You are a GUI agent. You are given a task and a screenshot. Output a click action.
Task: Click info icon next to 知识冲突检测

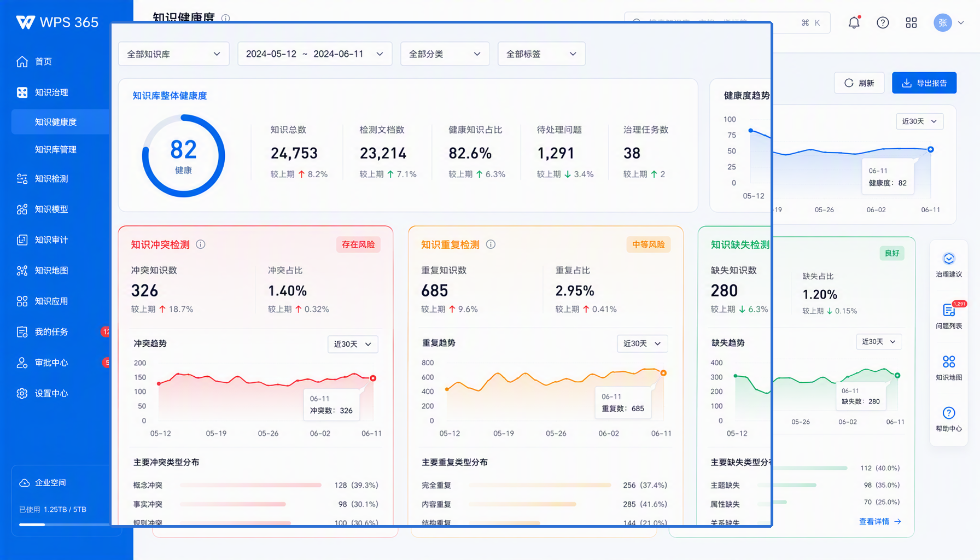click(x=201, y=244)
